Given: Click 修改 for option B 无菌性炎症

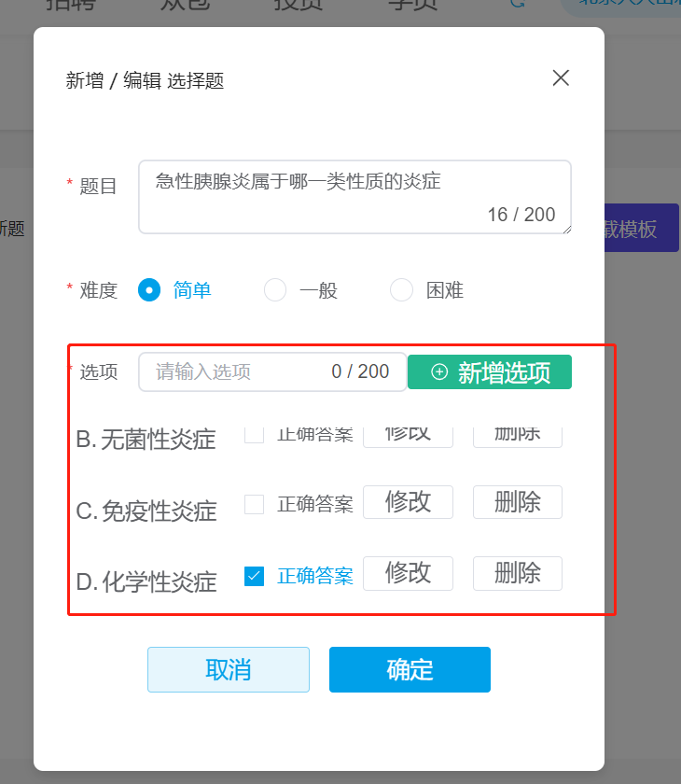Looking at the screenshot, I should (408, 438).
